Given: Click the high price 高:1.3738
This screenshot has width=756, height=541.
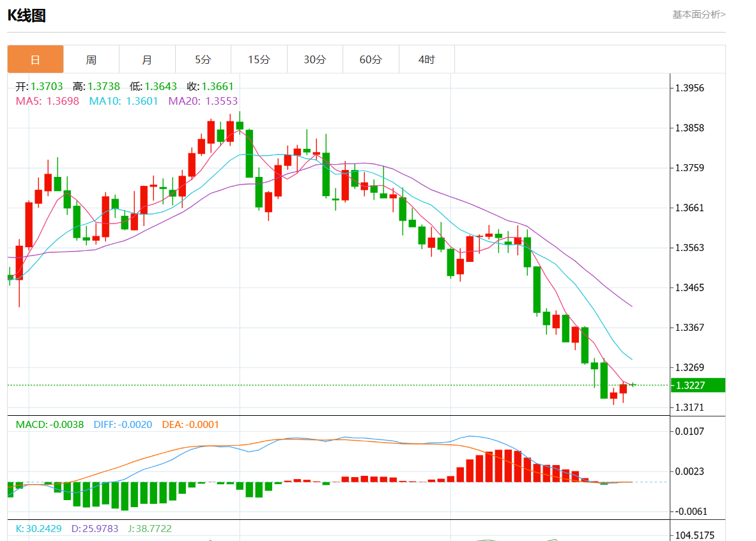Looking at the screenshot, I should coord(96,86).
